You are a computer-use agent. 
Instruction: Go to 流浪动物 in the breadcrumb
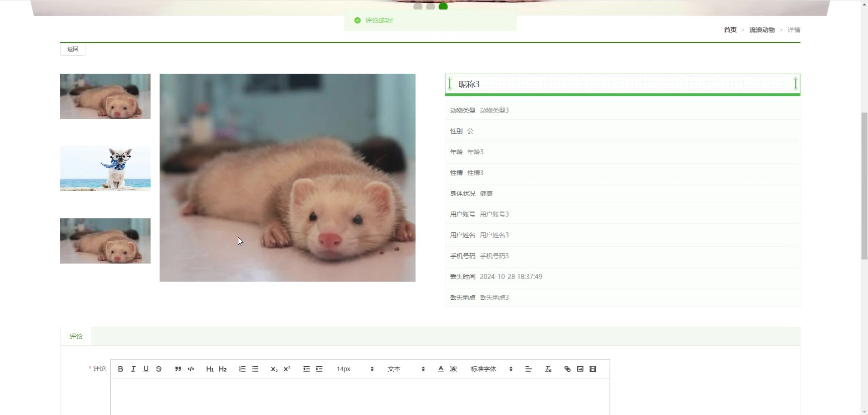click(762, 30)
